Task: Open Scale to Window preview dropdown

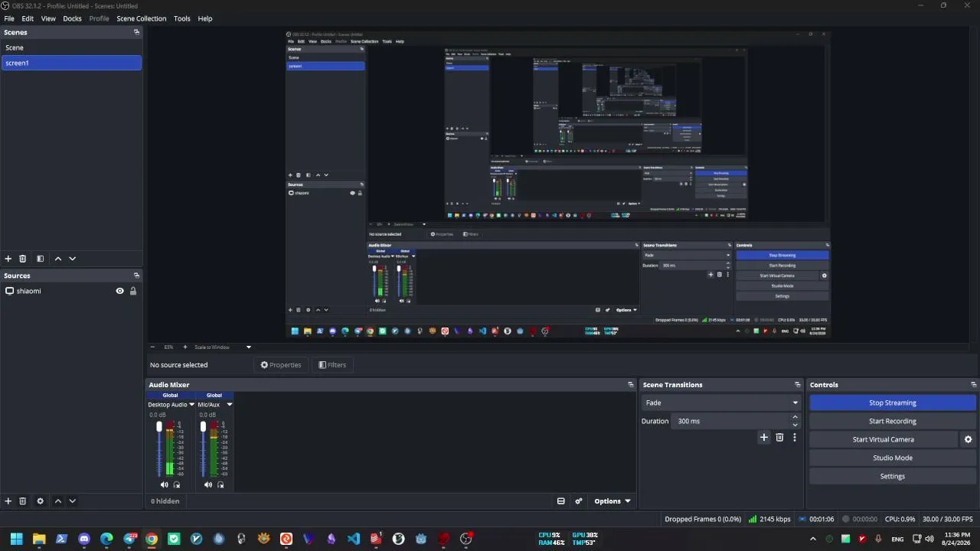Action: (222, 347)
